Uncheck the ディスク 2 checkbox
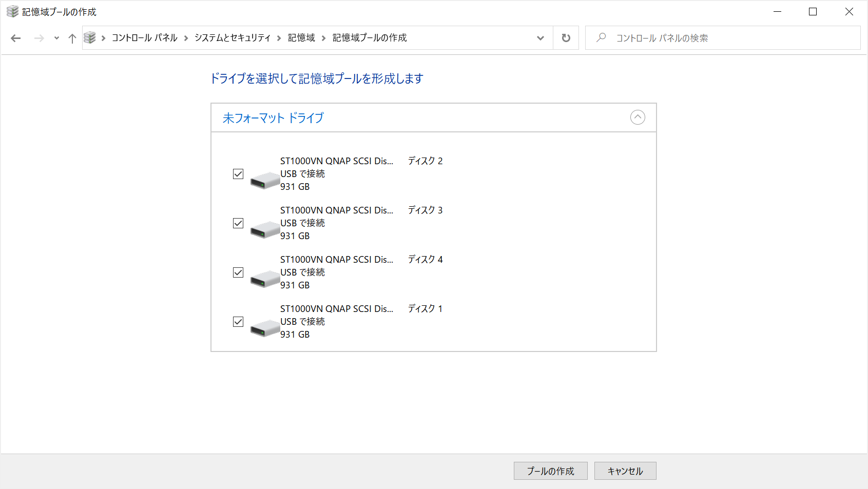Screen dimensions: 868x489 [238, 174]
